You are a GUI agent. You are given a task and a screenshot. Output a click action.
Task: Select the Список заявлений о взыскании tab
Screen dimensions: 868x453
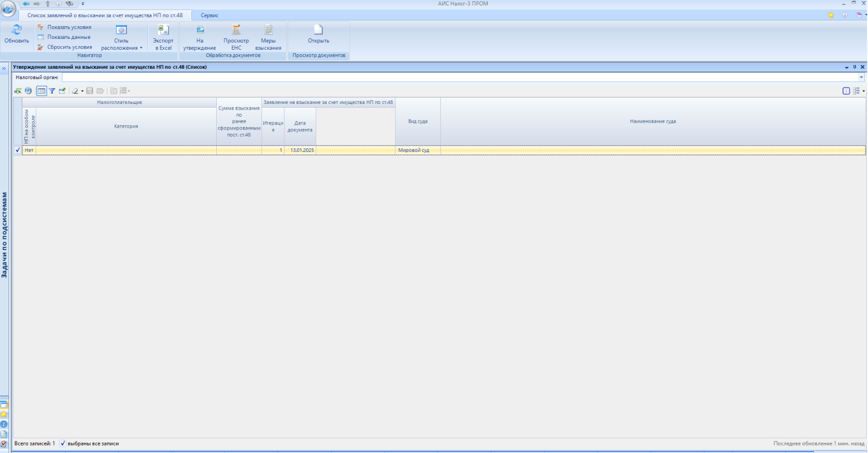(105, 15)
